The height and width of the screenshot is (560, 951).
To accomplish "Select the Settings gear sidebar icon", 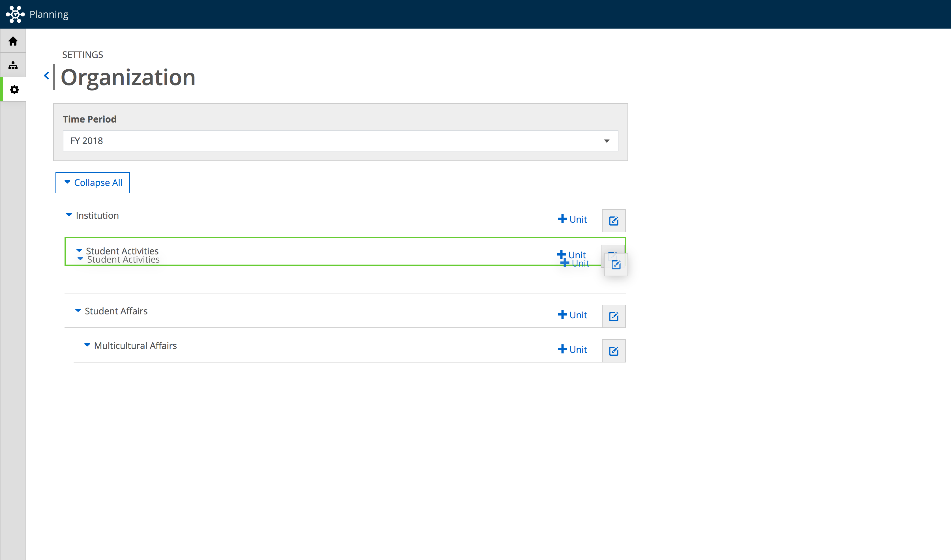I will coord(14,89).
